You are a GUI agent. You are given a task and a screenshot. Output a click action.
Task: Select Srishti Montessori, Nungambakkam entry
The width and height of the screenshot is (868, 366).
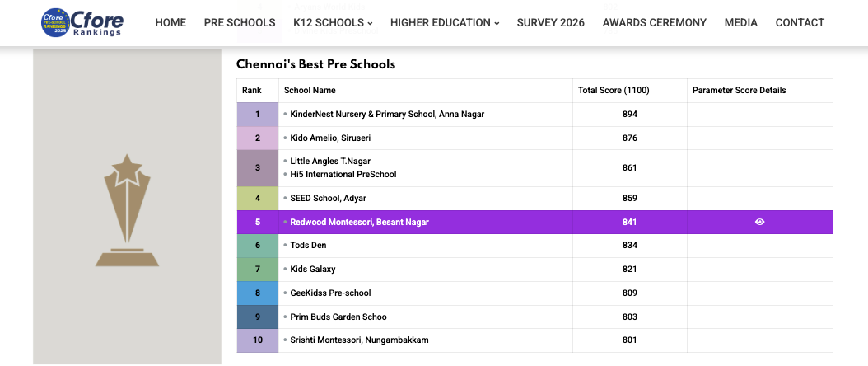[x=359, y=340]
